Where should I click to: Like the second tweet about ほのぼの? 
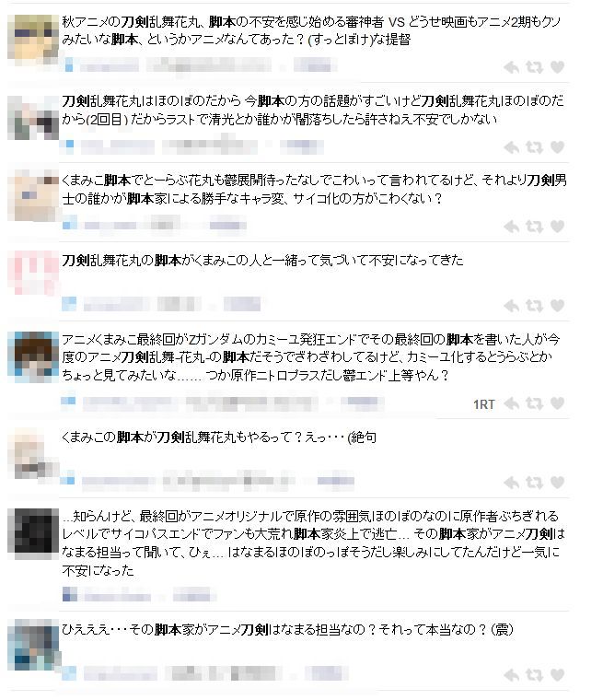click(x=557, y=146)
